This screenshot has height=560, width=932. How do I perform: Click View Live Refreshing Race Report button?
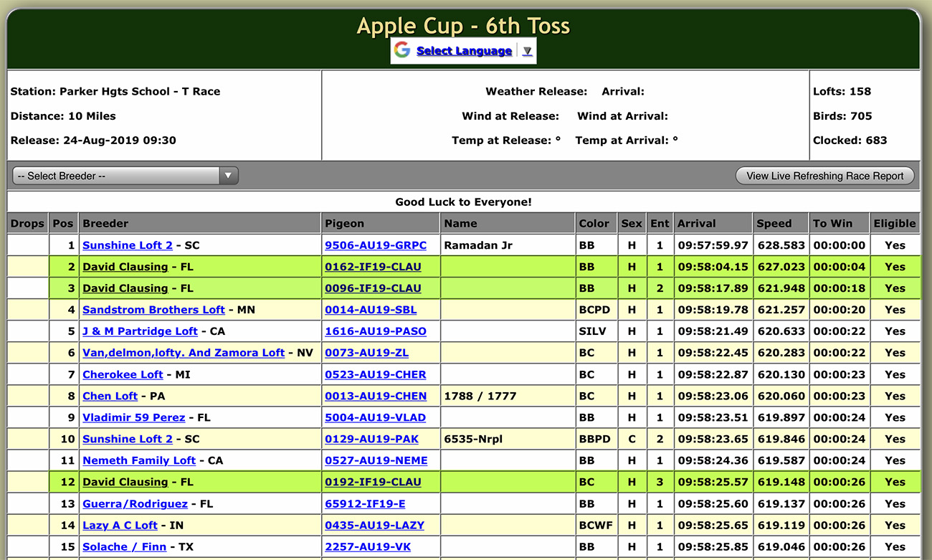click(824, 176)
